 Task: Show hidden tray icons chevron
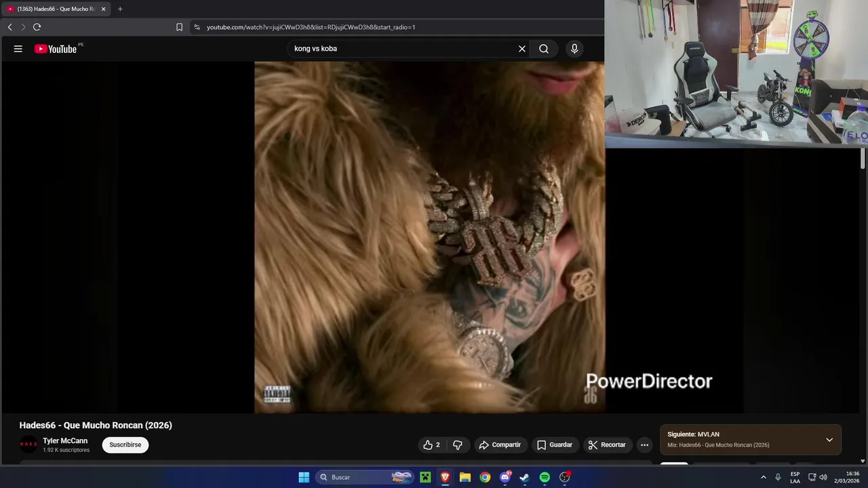(x=764, y=477)
